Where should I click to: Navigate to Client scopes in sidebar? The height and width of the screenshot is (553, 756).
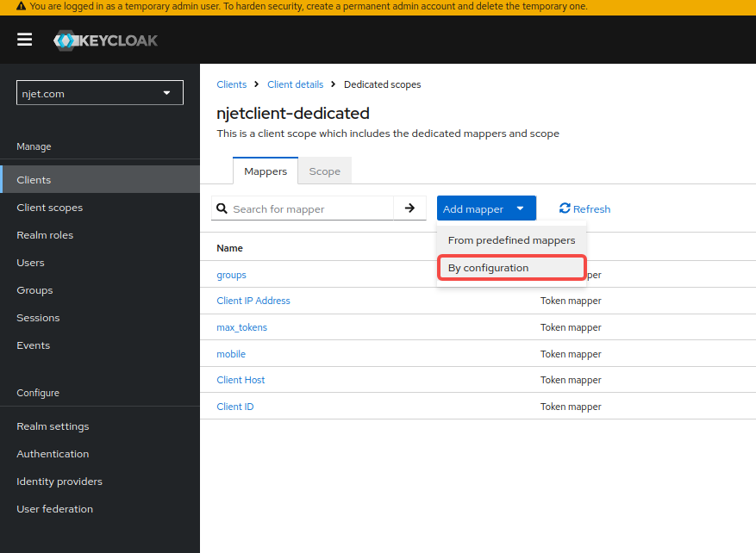pyautogui.click(x=49, y=208)
